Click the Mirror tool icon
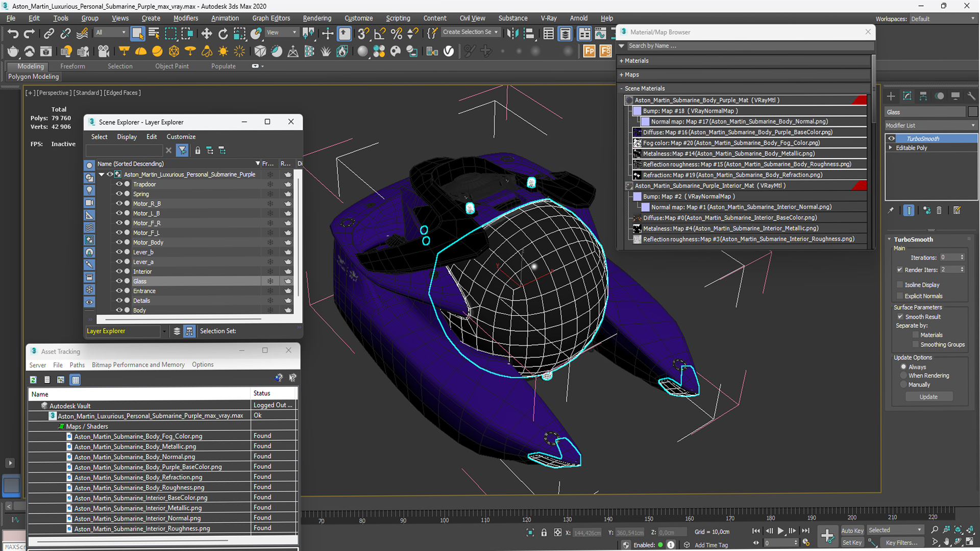The height and width of the screenshot is (551, 980). point(512,34)
